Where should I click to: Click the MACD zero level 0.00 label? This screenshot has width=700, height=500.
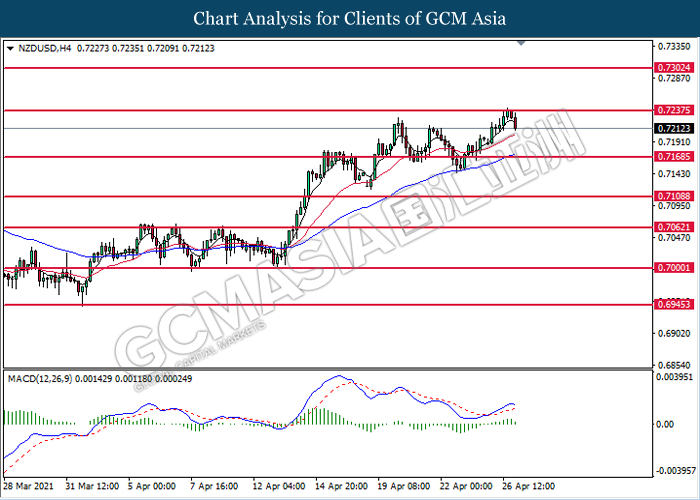(x=664, y=424)
